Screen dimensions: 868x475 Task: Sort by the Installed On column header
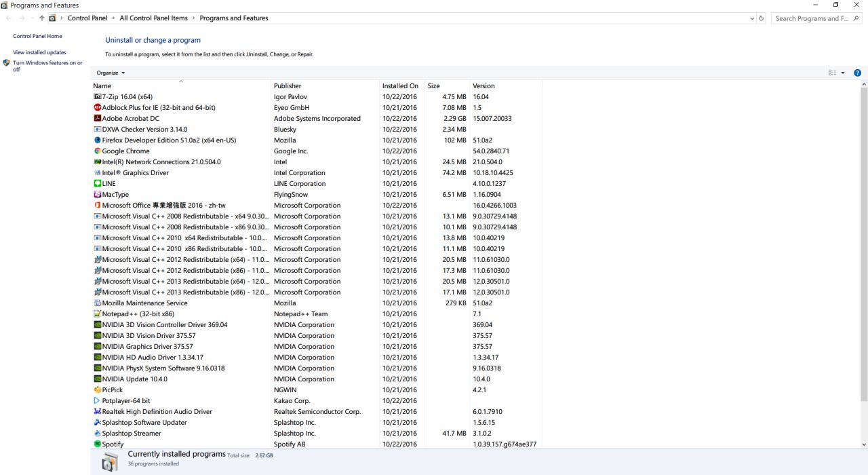pos(402,86)
